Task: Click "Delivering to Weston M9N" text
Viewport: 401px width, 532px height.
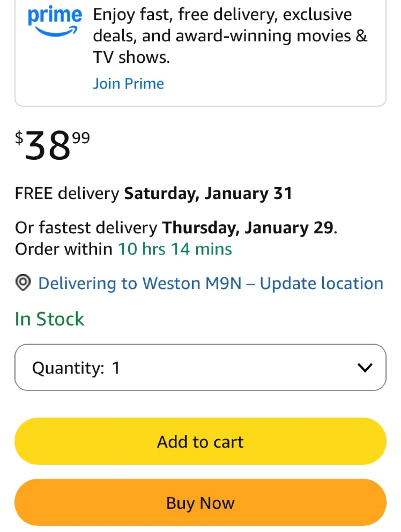Action: click(x=140, y=283)
